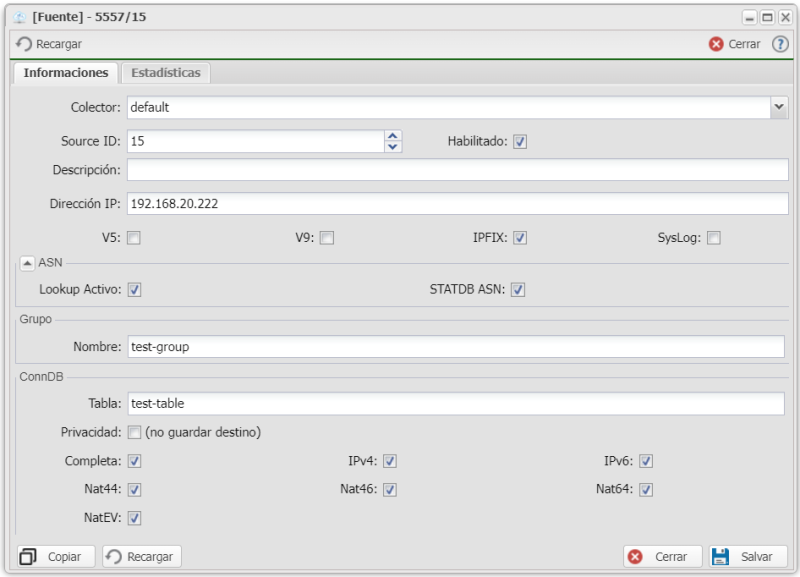Image resolution: width=800 pixels, height=577 pixels.
Task: Open the Colector dropdown list
Action: (779, 107)
